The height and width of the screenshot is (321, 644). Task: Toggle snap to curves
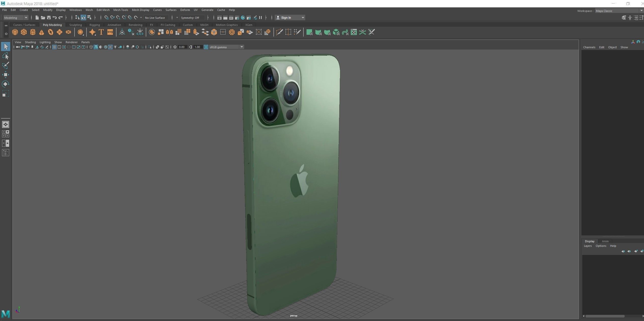point(112,18)
